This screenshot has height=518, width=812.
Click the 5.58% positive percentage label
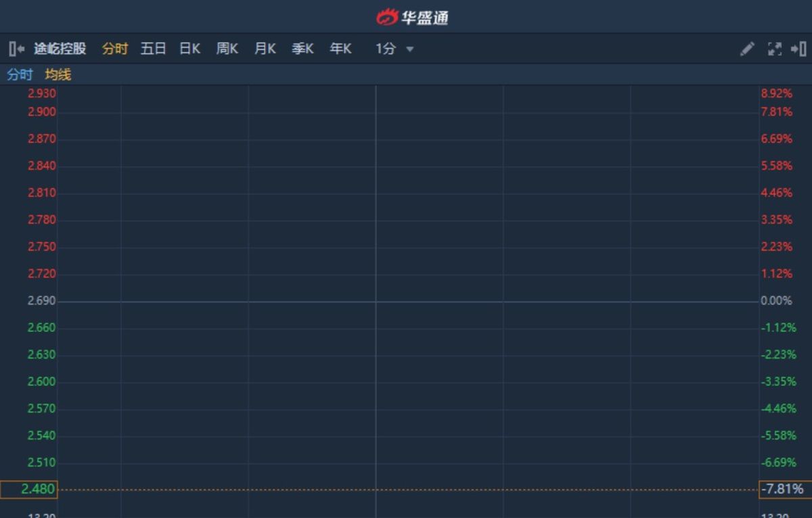[x=776, y=166]
